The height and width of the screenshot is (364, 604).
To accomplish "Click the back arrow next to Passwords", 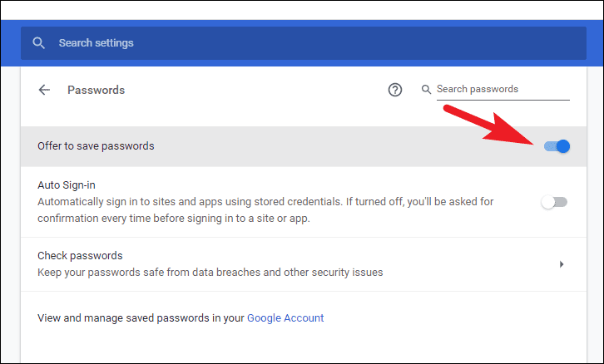I will click(44, 90).
